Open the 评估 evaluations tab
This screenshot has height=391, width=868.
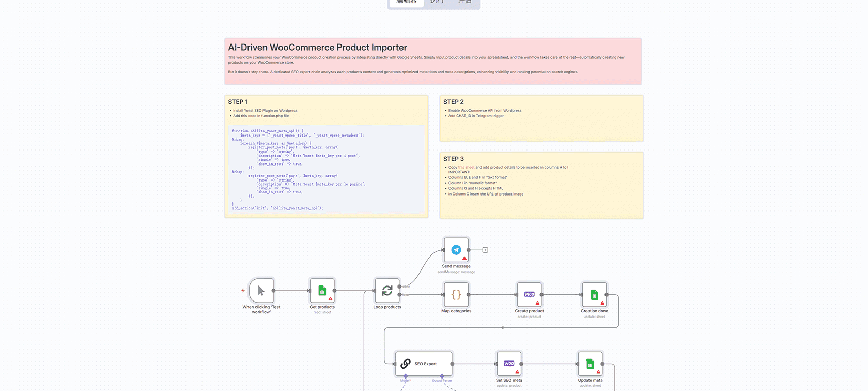click(464, 2)
